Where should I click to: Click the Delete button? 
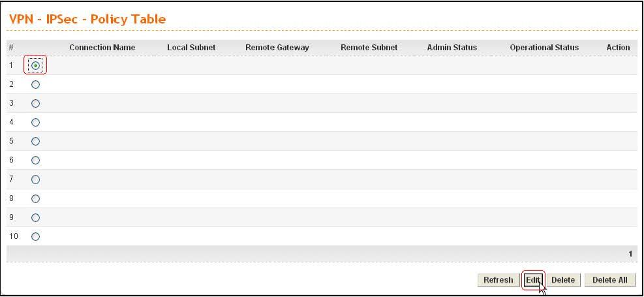click(563, 280)
